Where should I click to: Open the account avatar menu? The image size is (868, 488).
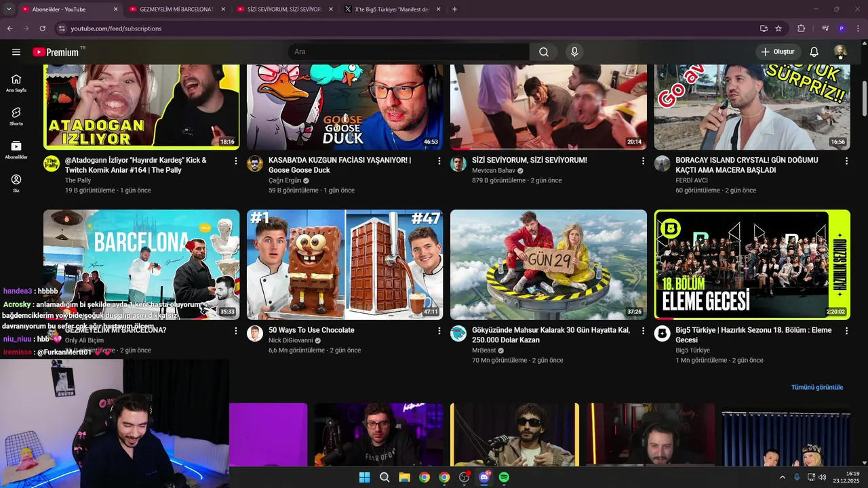click(x=840, y=52)
